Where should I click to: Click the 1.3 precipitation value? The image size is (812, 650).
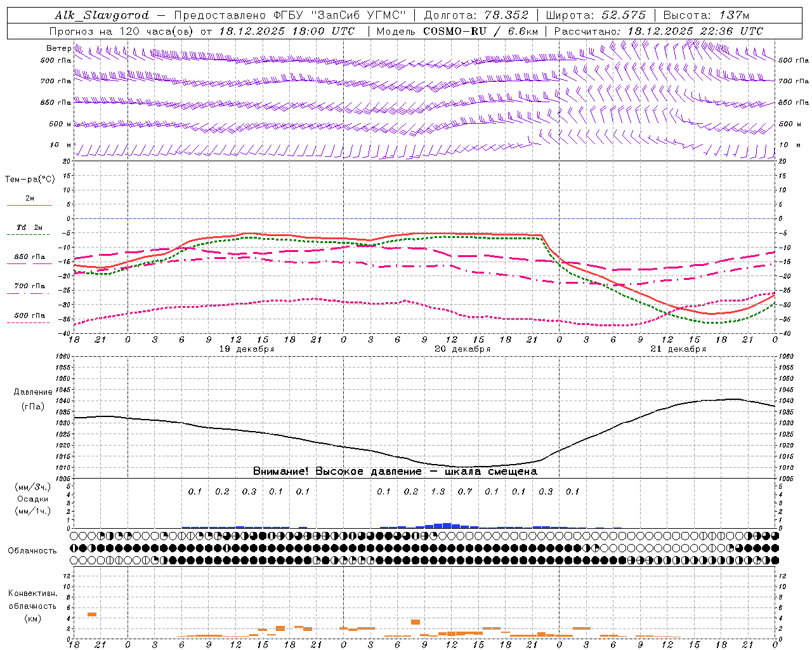(x=438, y=491)
